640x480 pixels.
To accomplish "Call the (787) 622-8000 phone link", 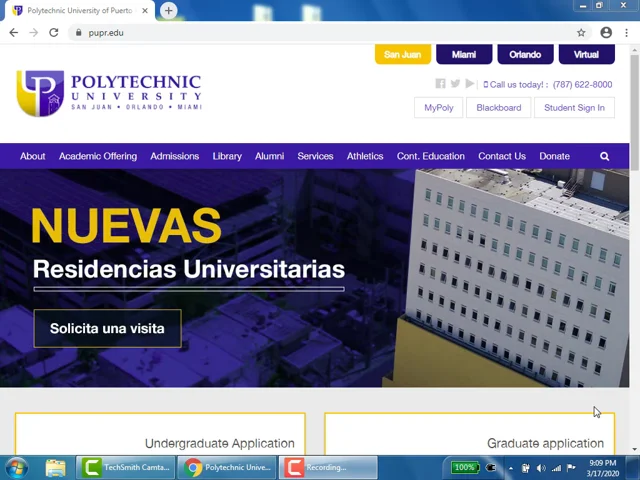I will 582,84.
